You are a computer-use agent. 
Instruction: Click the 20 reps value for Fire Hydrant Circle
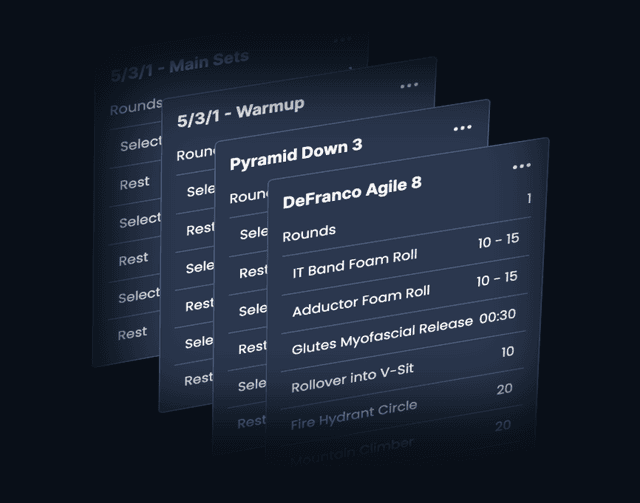504,389
